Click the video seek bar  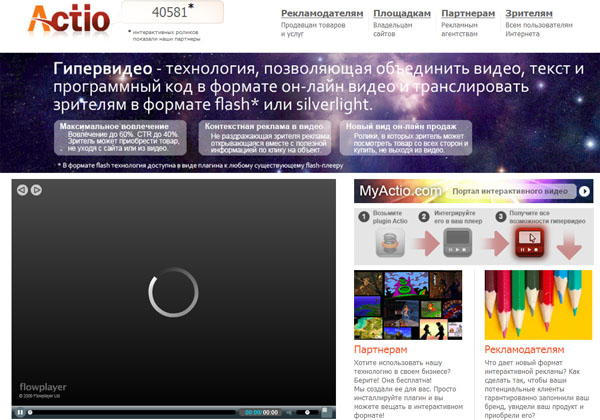(x=132, y=412)
